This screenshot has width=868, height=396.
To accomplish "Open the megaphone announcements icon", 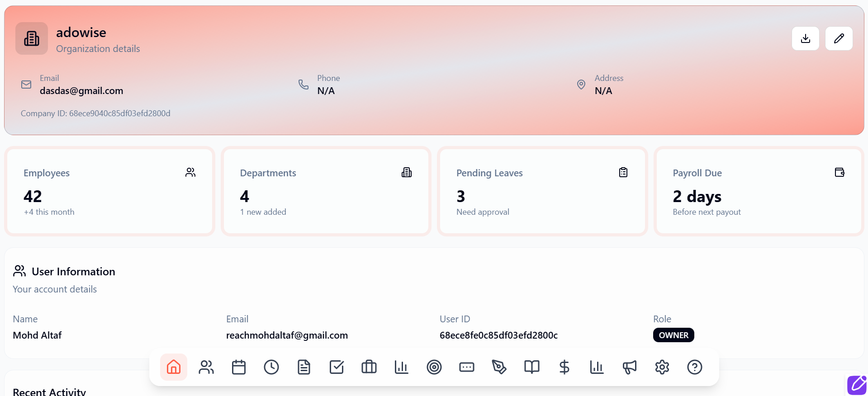I will (x=630, y=367).
